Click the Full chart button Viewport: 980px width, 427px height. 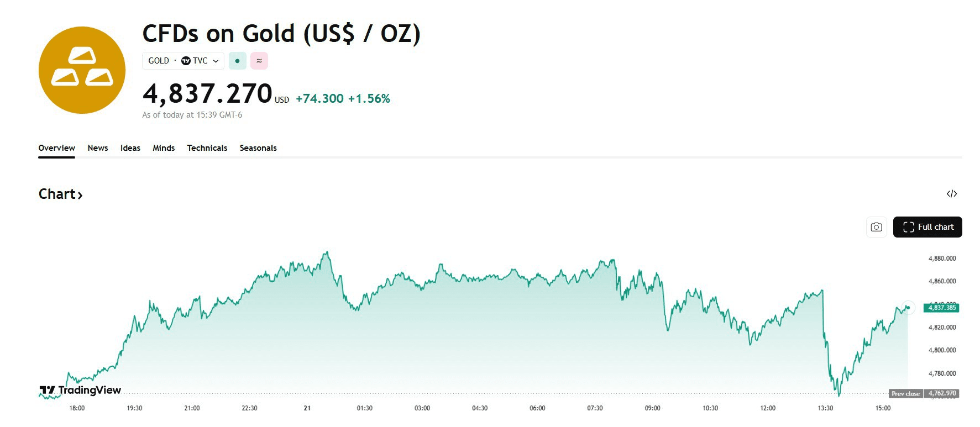tap(927, 227)
